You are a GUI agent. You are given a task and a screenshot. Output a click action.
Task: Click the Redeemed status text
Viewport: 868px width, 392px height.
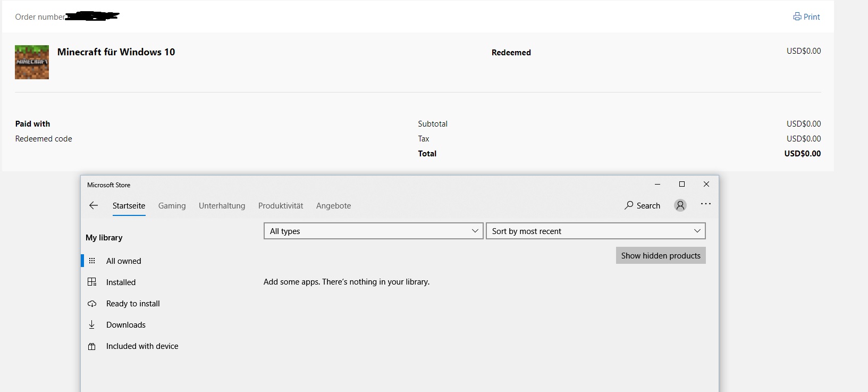[x=511, y=52]
